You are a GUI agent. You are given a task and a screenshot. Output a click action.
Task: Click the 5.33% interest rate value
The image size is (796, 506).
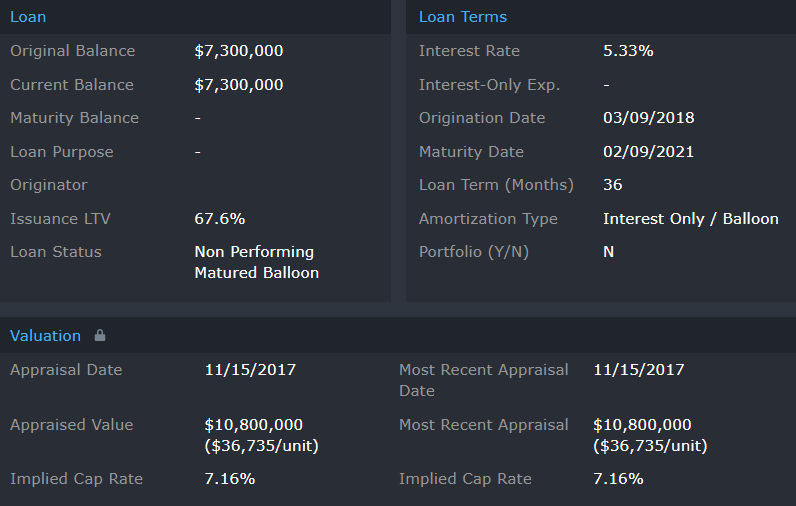click(x=628, y=51)
